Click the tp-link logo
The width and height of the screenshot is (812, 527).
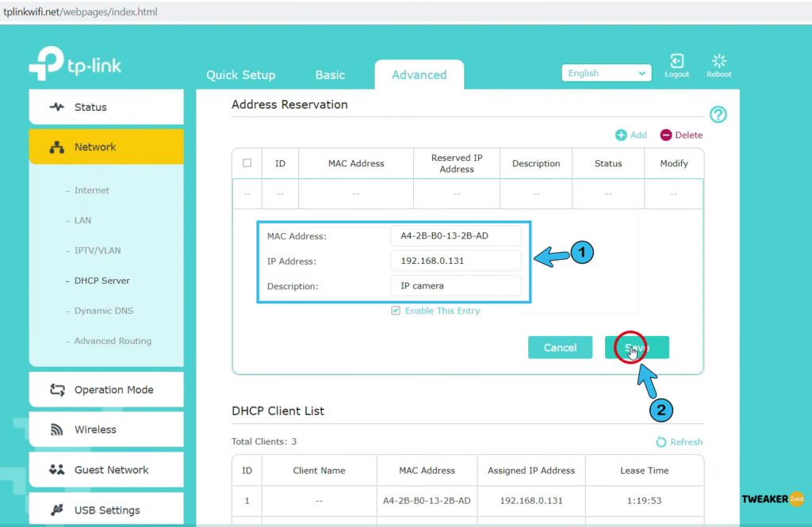[75, 63]
